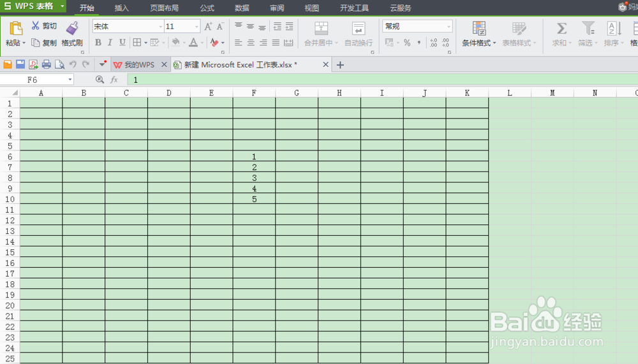
Task: Click Print Preview icon
Action: pos(59,64)
